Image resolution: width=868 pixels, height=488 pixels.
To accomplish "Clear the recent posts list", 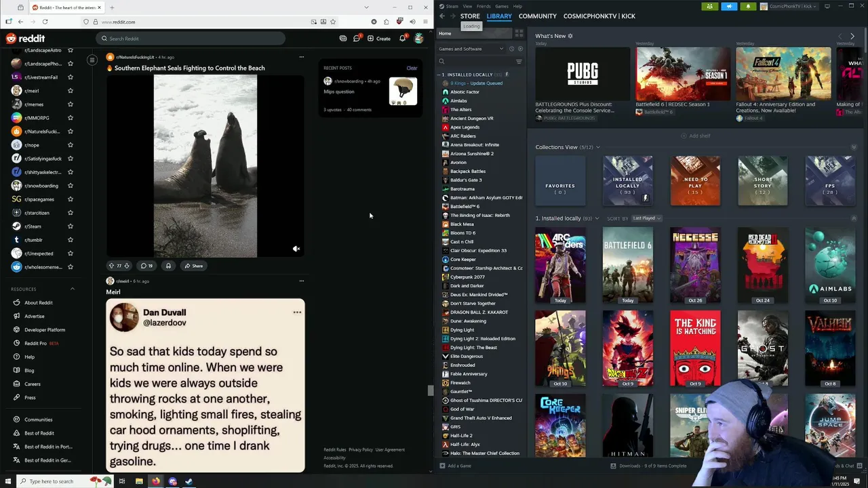I will 412,68.
